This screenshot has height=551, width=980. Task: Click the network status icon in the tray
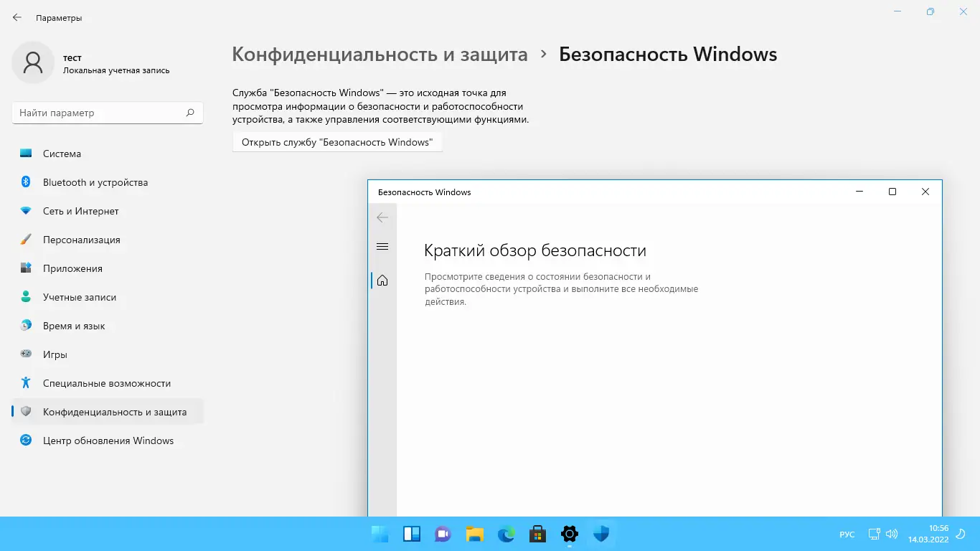pyautogui.click(x=874, y=534)
